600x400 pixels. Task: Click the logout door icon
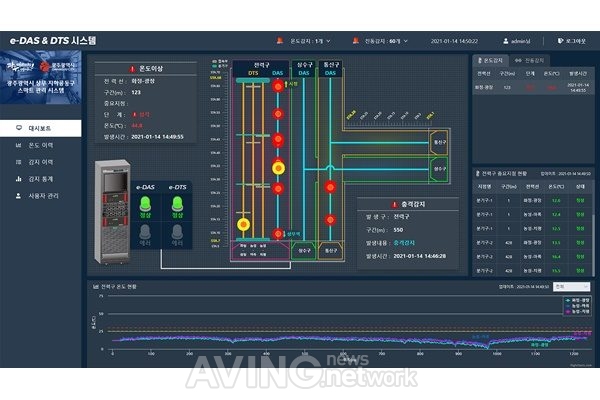coord(560,41)
